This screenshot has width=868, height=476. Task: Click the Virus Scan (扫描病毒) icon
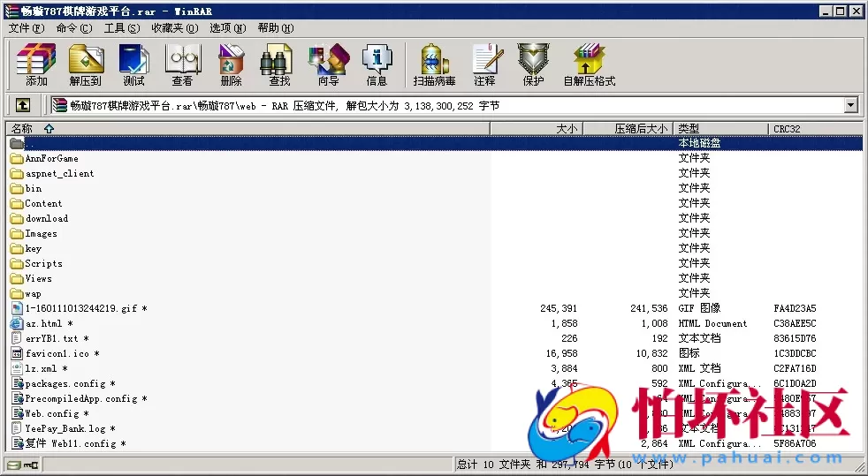(x=435, y=64)
